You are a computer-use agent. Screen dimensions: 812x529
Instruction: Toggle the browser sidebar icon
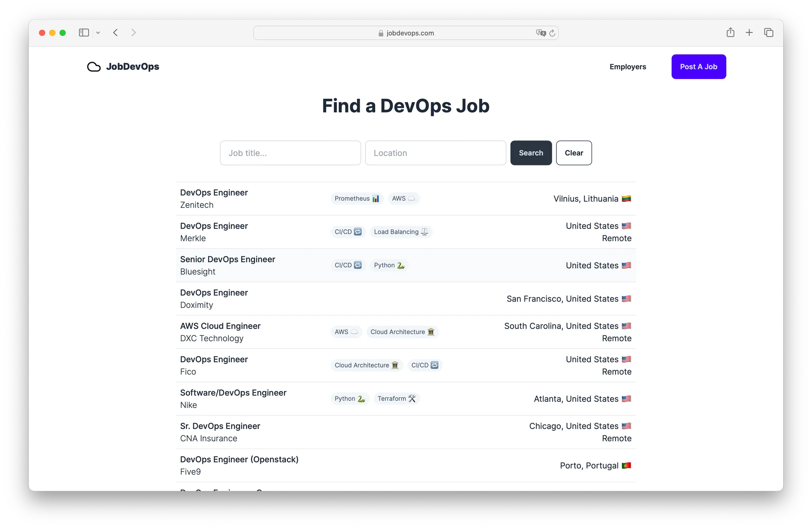[x=84, y=32]
